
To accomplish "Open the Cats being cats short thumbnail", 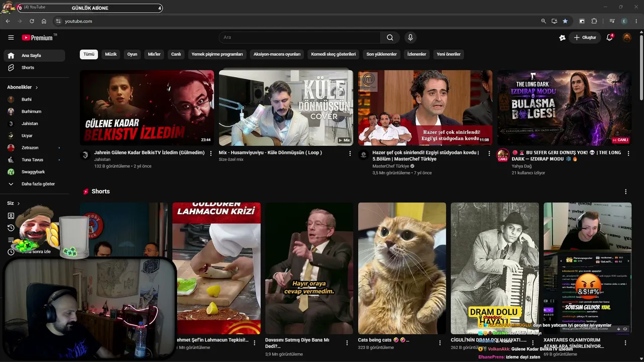I will pyautogui.click(x=402, y=268).
